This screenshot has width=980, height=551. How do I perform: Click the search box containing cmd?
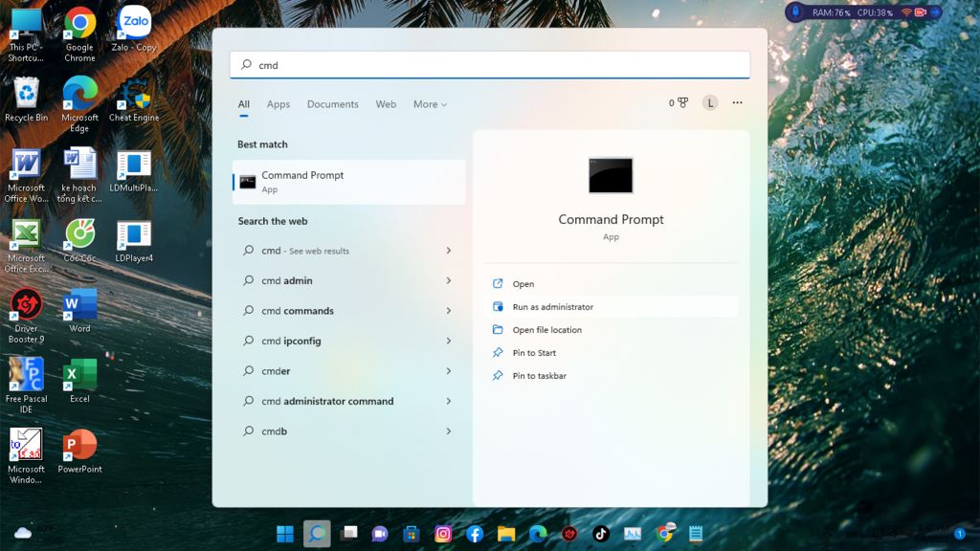pyautogui.click(x=490, y=65)
